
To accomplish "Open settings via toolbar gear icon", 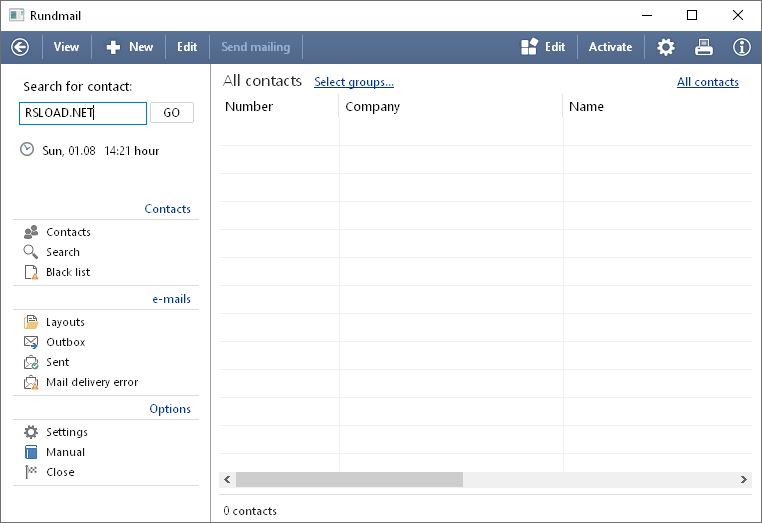I will click(x=666, y=47).
